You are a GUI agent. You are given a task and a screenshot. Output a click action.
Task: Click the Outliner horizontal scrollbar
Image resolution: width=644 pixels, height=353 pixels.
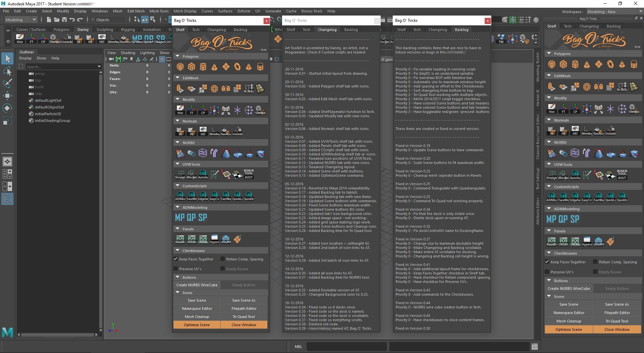tap(58, 335)
